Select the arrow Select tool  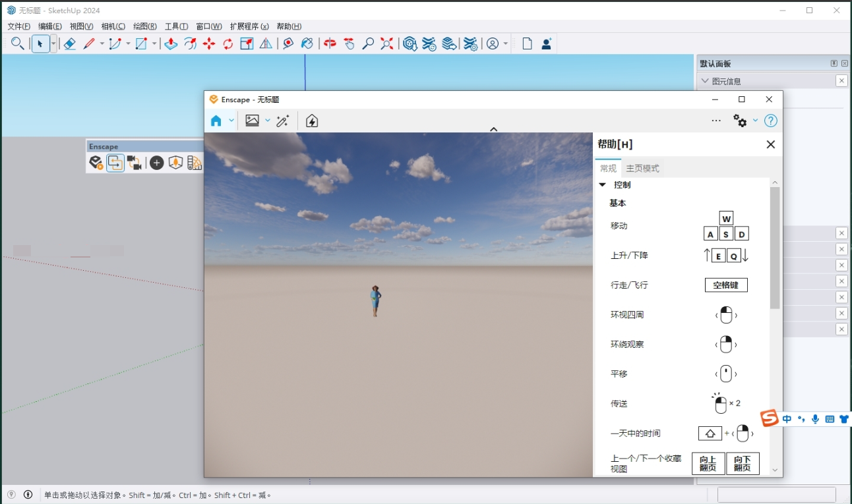(x=40, y=43)
